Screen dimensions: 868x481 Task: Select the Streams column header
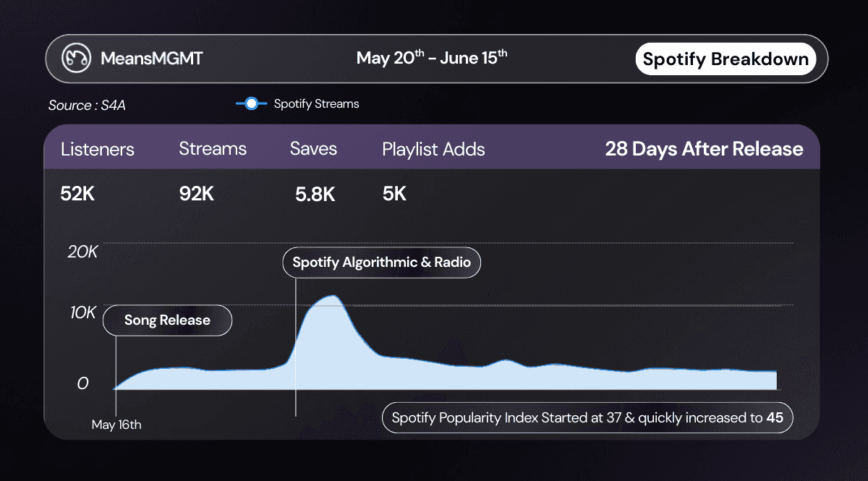click(213, 149)
